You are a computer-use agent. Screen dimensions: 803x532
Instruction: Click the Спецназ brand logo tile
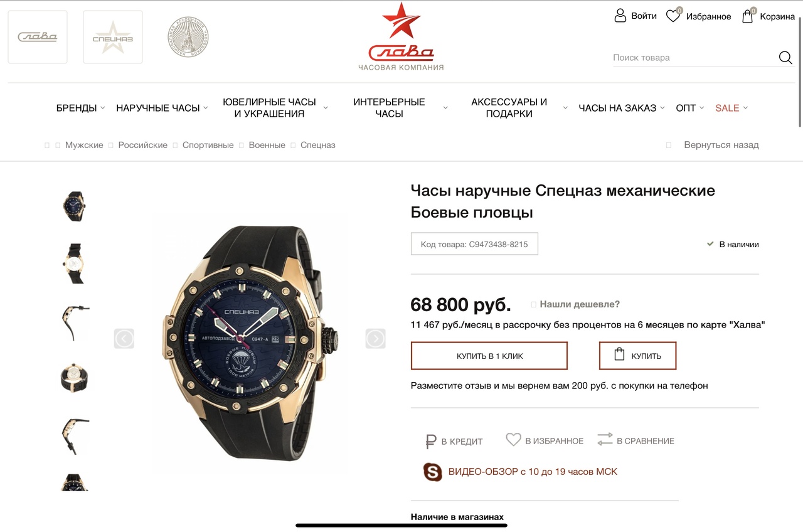(113, 37)
